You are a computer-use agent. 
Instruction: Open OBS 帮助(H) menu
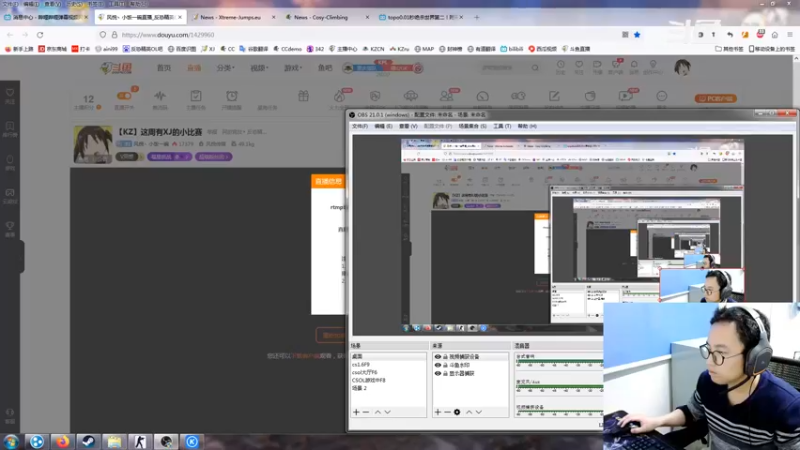coord(527,126)
